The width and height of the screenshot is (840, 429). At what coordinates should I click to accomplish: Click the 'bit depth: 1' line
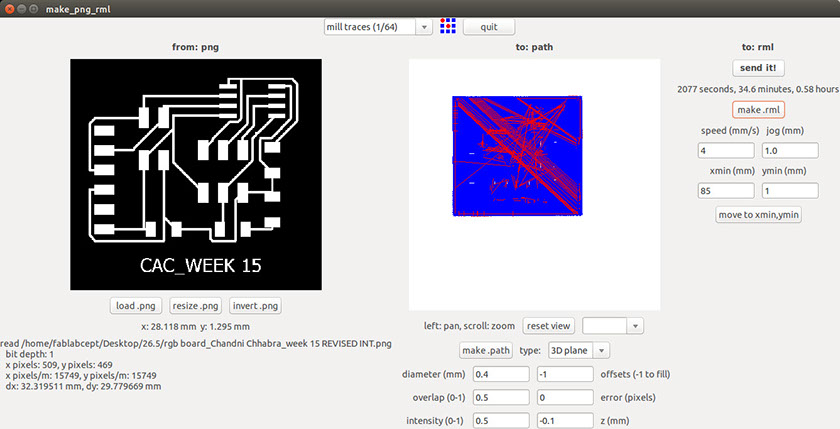tap(29, 354)
